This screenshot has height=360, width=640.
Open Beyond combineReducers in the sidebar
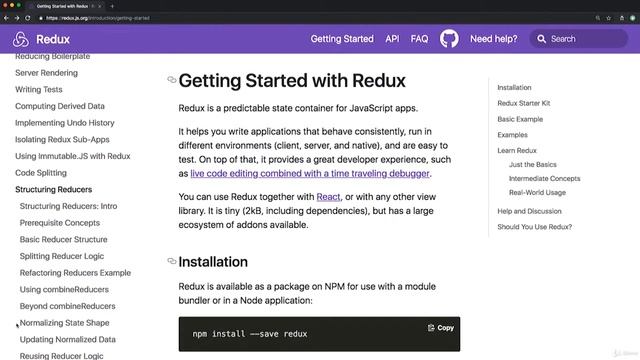[x=67, y=306]
